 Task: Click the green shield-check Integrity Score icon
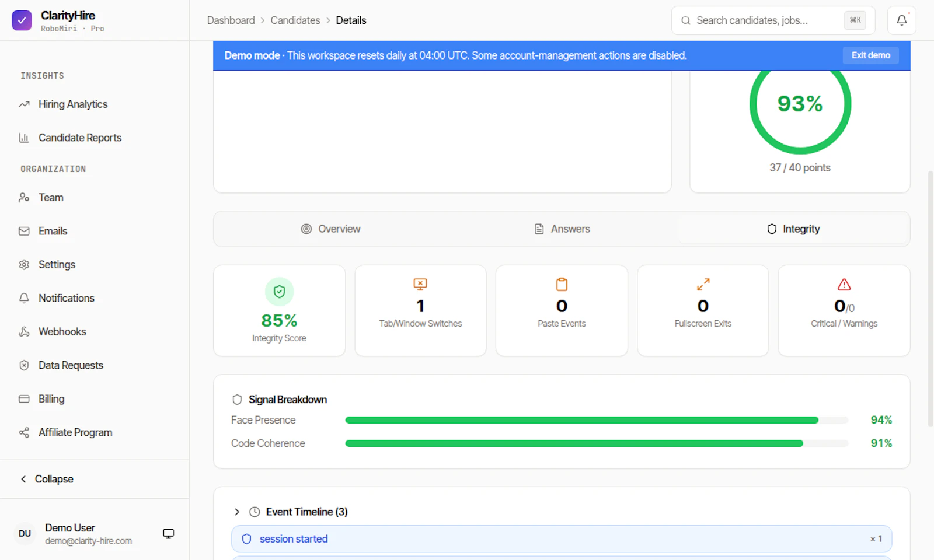[279, 292]
